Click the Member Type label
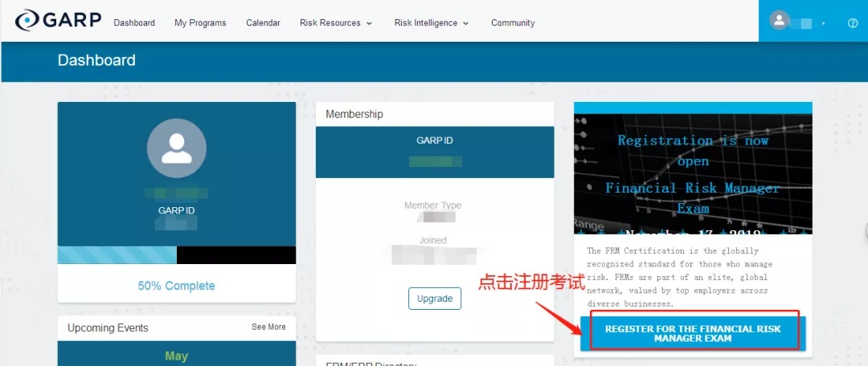 click(x=433, y=205)
